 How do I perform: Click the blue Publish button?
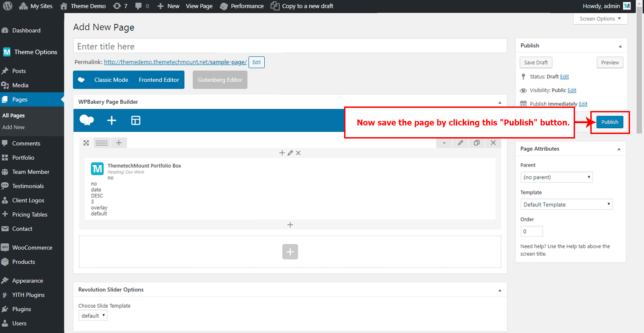click(610, 122)
